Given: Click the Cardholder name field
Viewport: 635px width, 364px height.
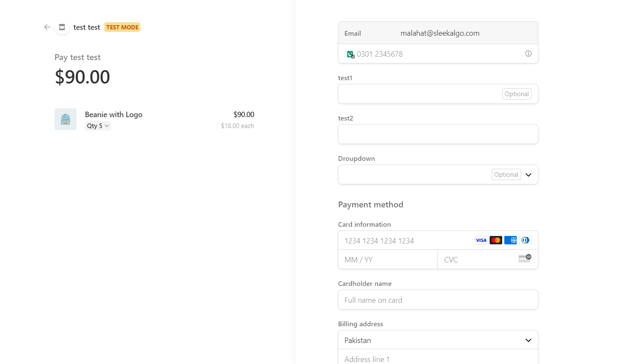Looking at the screenshot, I should click(x=437, y=300).
